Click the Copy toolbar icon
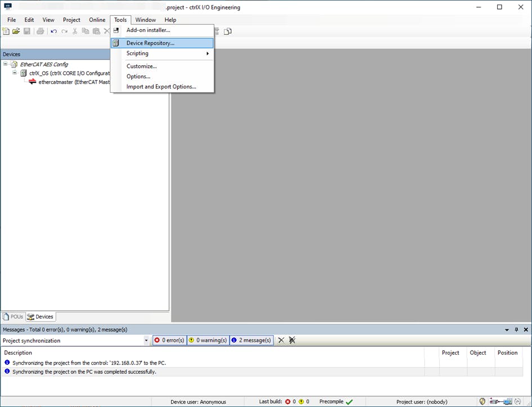Image resolution: width=532 pixels, height=407 pixels. click(x=86, y=31)
